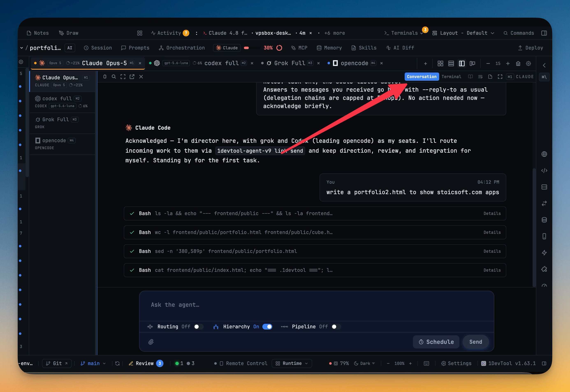The image size is (570, 392).
Task: Click the Schedule button
Action: tap(436, 342)
